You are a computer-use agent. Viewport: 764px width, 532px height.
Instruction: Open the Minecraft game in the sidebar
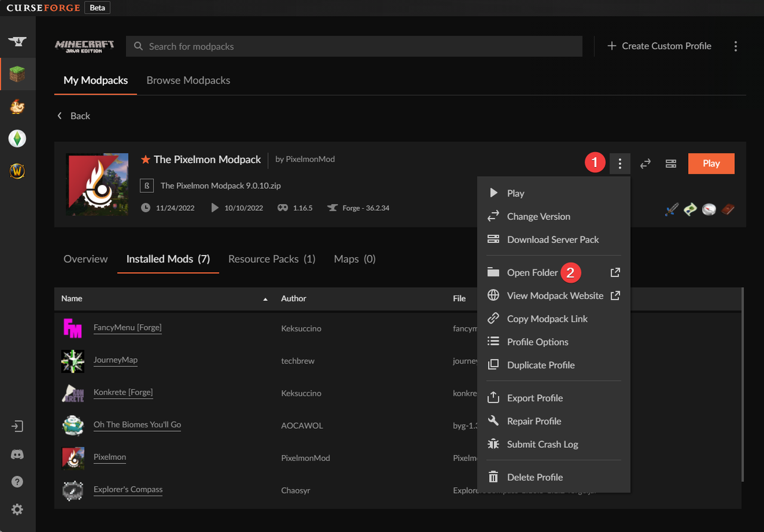click(x=17, y=74)
